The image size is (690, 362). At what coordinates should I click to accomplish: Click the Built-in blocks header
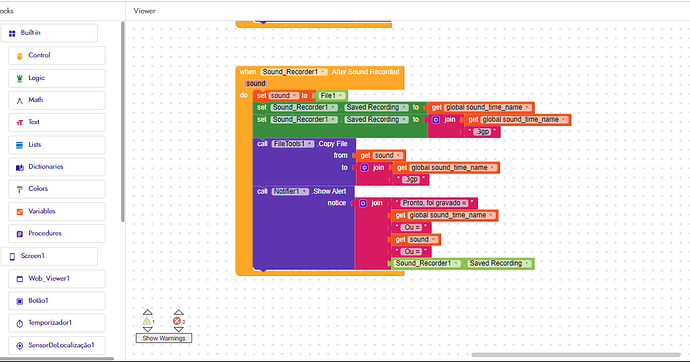pos(49,33)
